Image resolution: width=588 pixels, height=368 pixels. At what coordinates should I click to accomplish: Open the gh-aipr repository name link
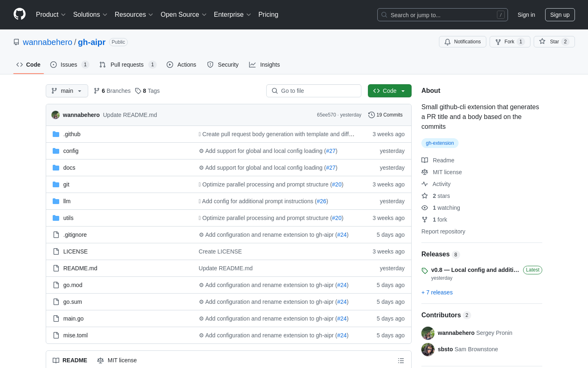pos(91,42)
